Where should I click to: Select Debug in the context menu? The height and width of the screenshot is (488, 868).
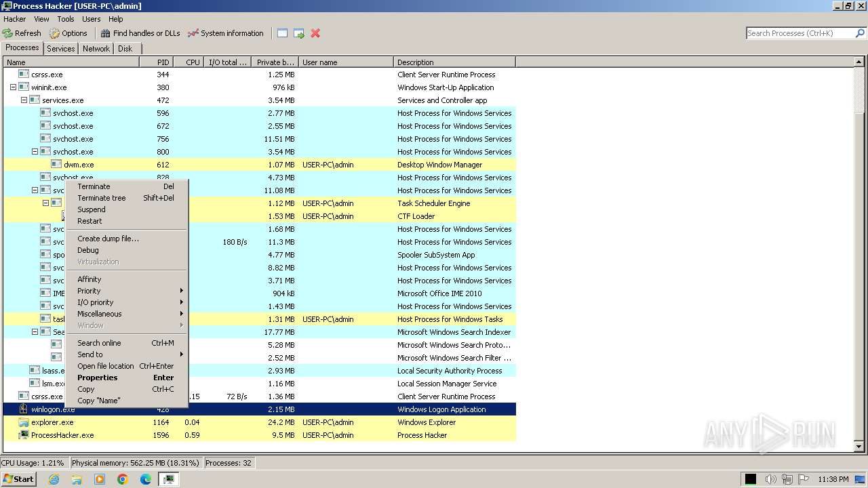coord(126,250)
